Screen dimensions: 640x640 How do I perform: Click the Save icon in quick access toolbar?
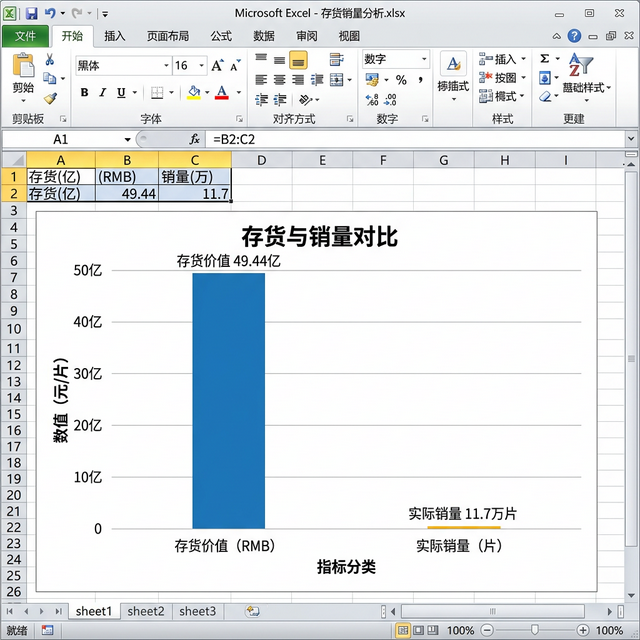[x=31, y=13]
